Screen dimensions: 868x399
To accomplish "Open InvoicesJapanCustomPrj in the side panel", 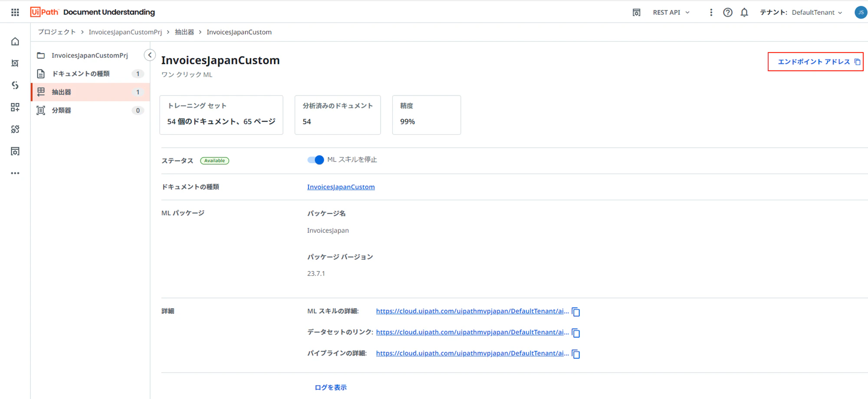I will tap(90, 55).
